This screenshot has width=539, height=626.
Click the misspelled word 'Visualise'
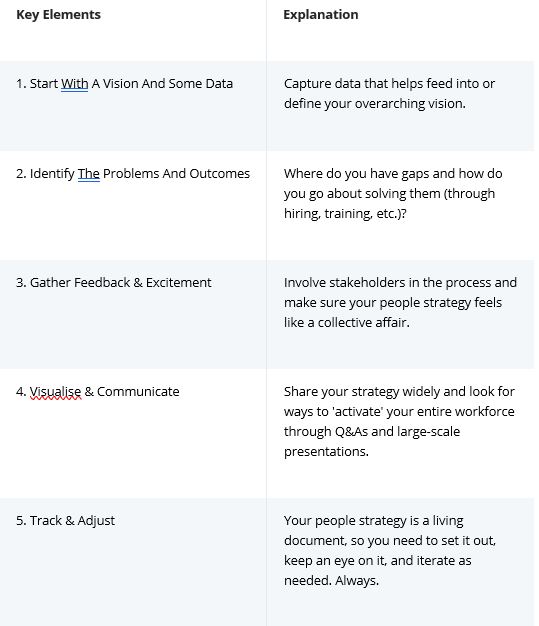pyautogui.click(x=55, y=392)
